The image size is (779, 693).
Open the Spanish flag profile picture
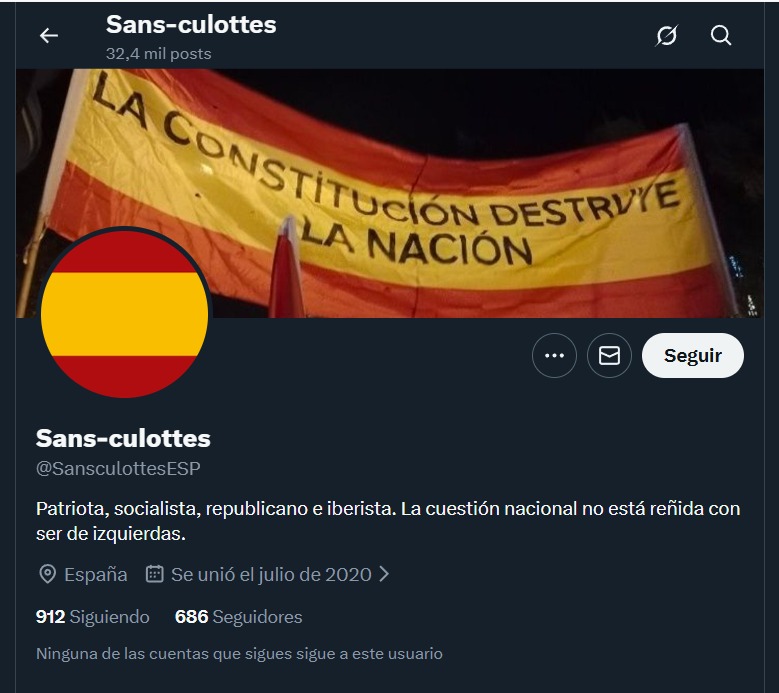(124, 313)
